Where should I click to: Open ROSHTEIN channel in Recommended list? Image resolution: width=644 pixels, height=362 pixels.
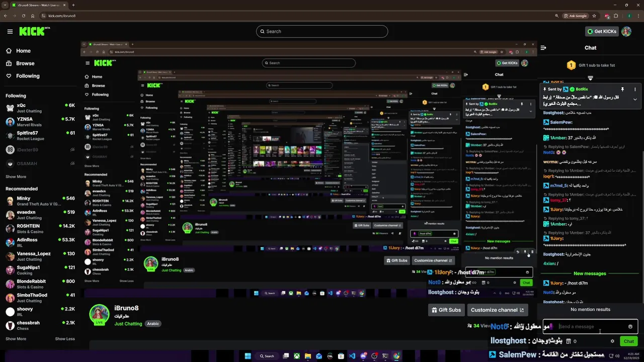click(40, 229)
